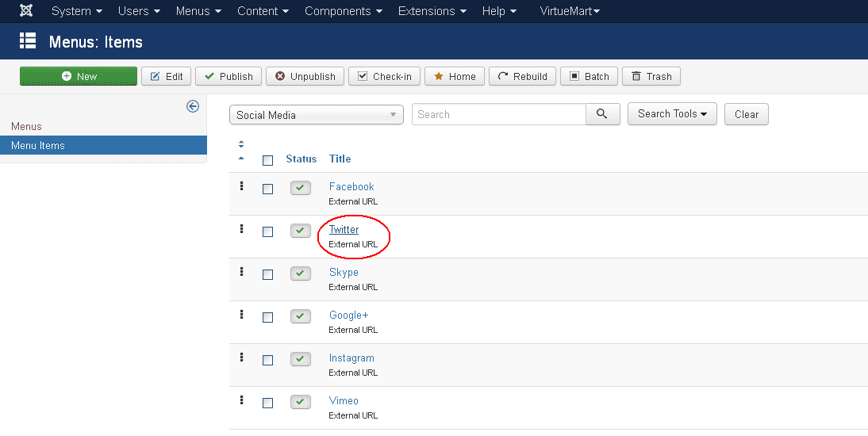Expand Search Tools options

pyautogui.click(x=672, y=114)
